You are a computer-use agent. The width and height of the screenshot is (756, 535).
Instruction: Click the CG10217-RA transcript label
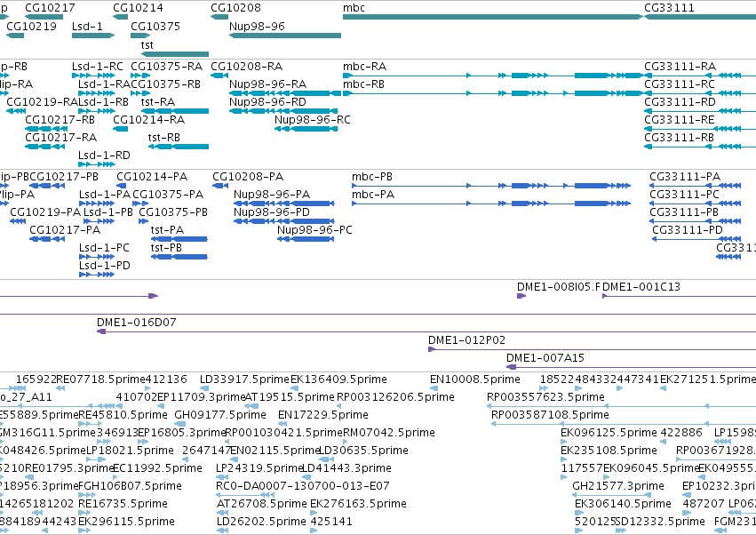(60, 138)
